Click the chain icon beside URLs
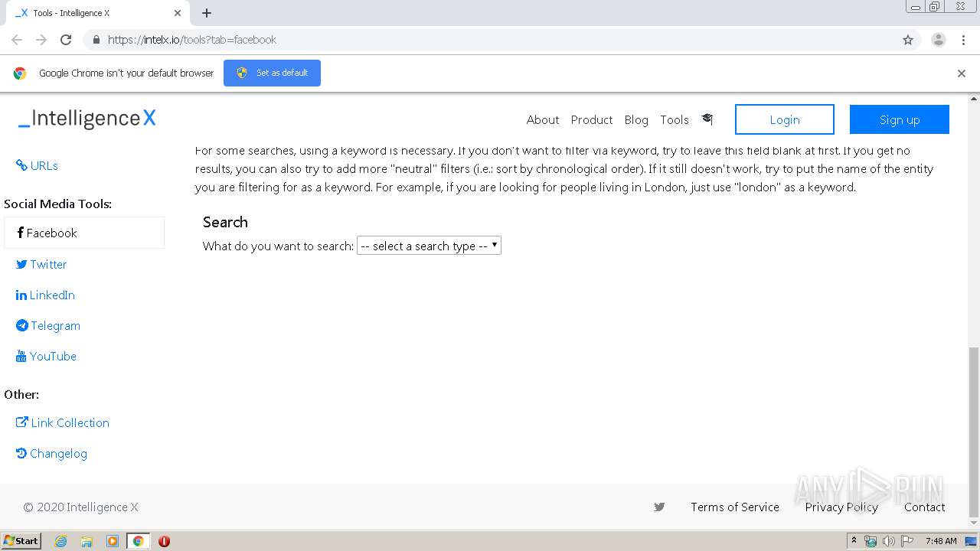The image size is (980, 551). point(21,165)
